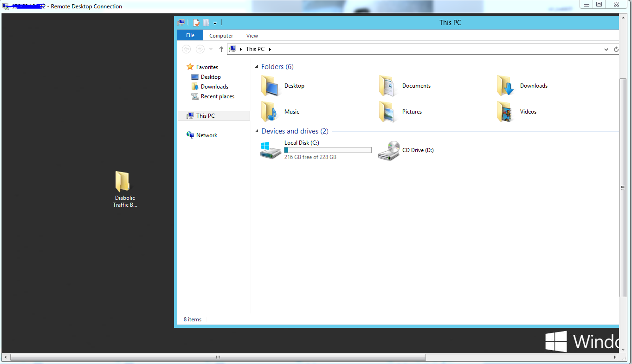
Task: Expand the address bar history dropdown
Action: [606, 49]
